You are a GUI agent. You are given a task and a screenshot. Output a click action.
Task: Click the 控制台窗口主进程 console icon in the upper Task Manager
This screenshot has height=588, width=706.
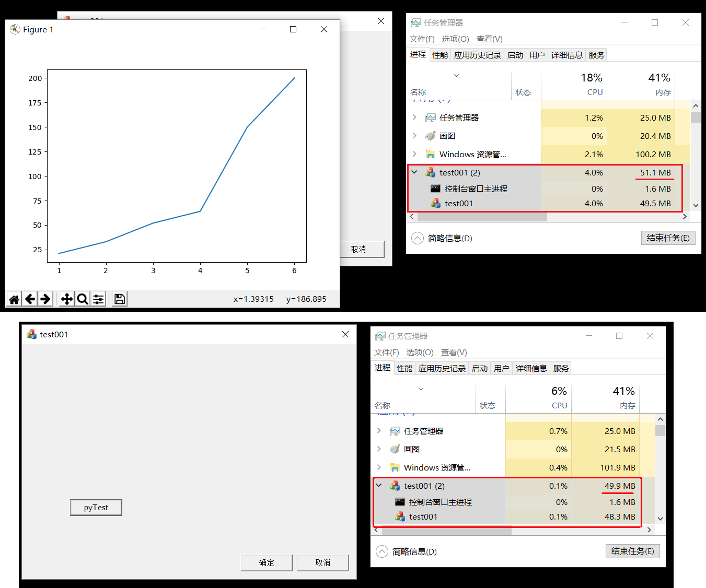[x=435, y=189]
